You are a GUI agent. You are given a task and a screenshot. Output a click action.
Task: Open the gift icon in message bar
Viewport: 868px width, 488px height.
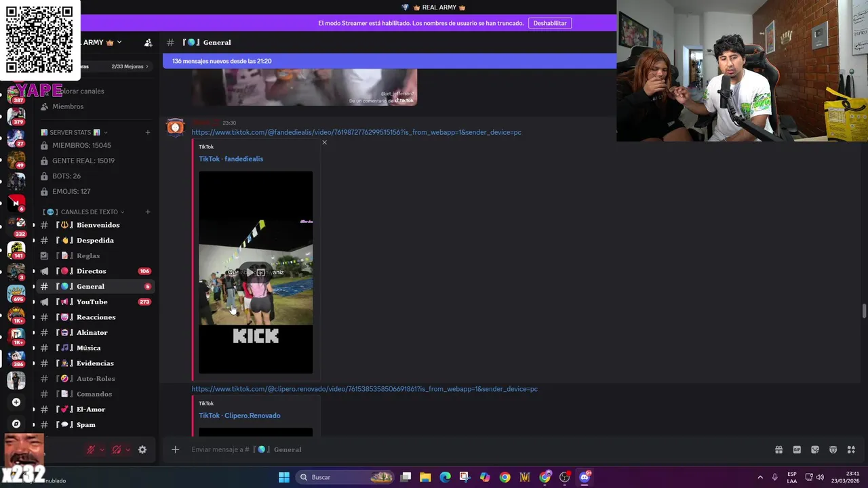[x=778, y=449]
